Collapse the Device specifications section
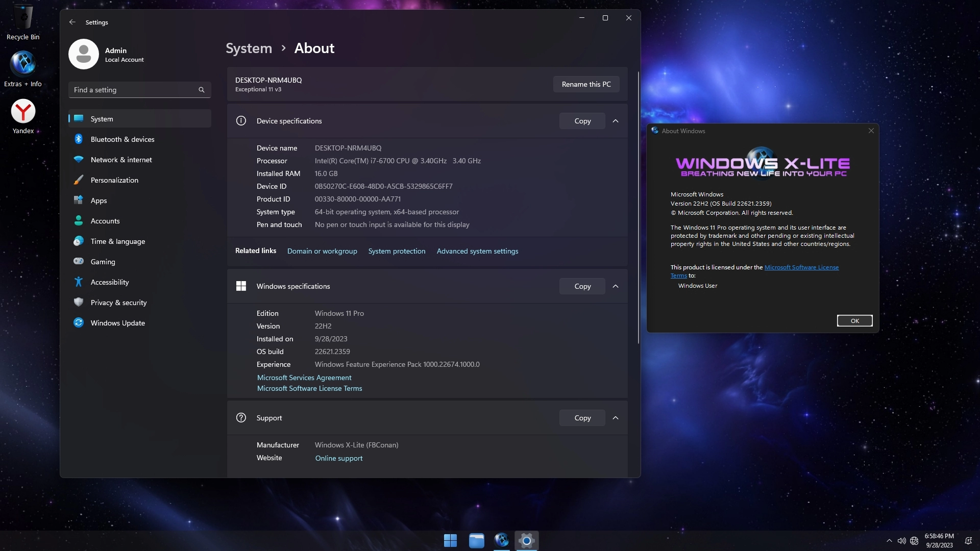 pos(616,121)
